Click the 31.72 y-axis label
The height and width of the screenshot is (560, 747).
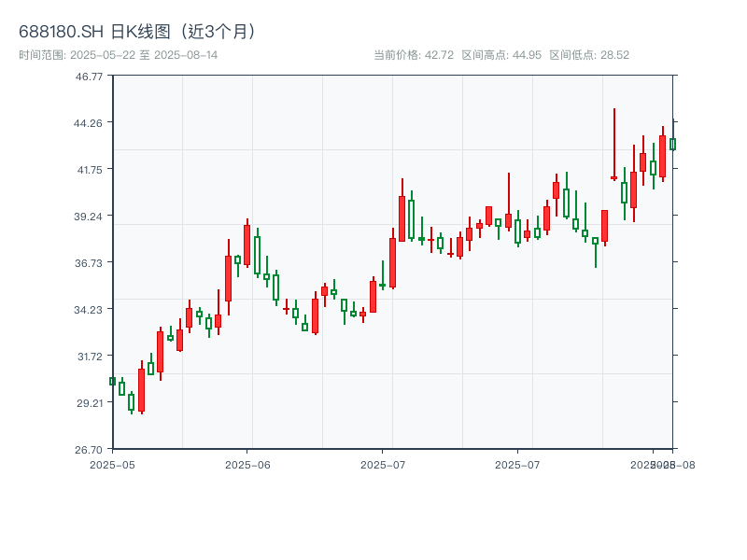90,356
